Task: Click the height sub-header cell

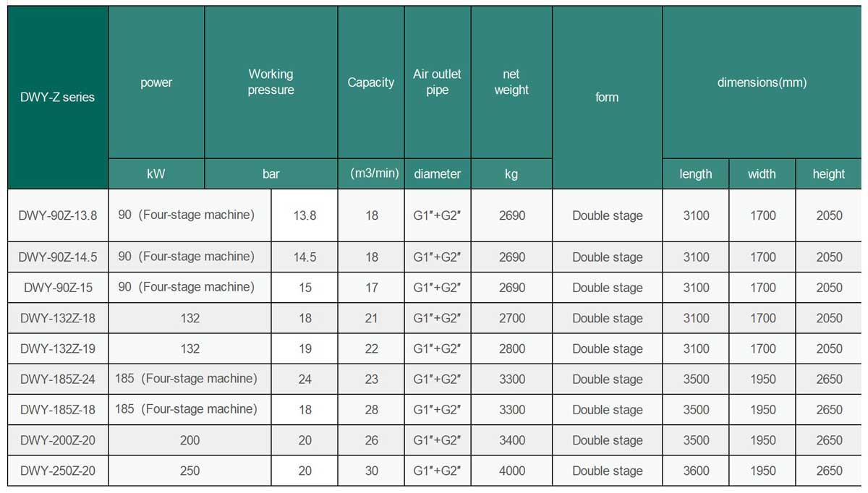Action: (x=828, y=173)
